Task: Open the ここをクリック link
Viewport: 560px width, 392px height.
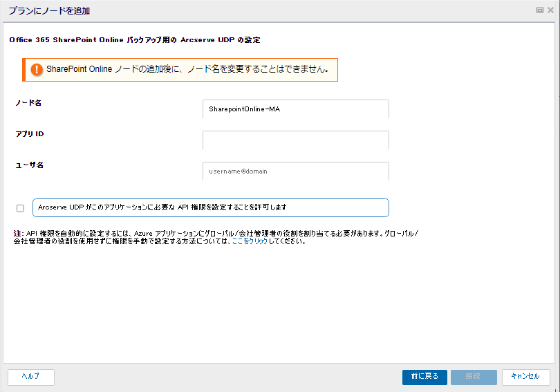Action: (250, 241)
